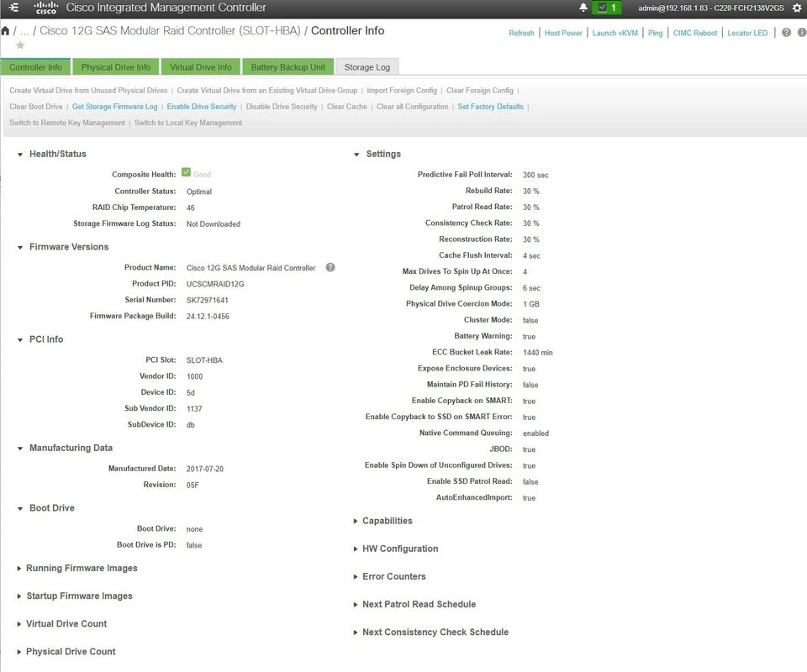This screenshot has height=672, width=807.
Task: Click the green health status indicator badge
Action: click(x=607, y=8)
